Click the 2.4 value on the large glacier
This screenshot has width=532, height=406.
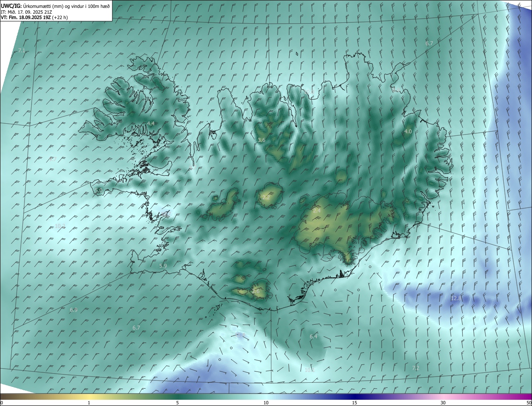click(317, 211)
